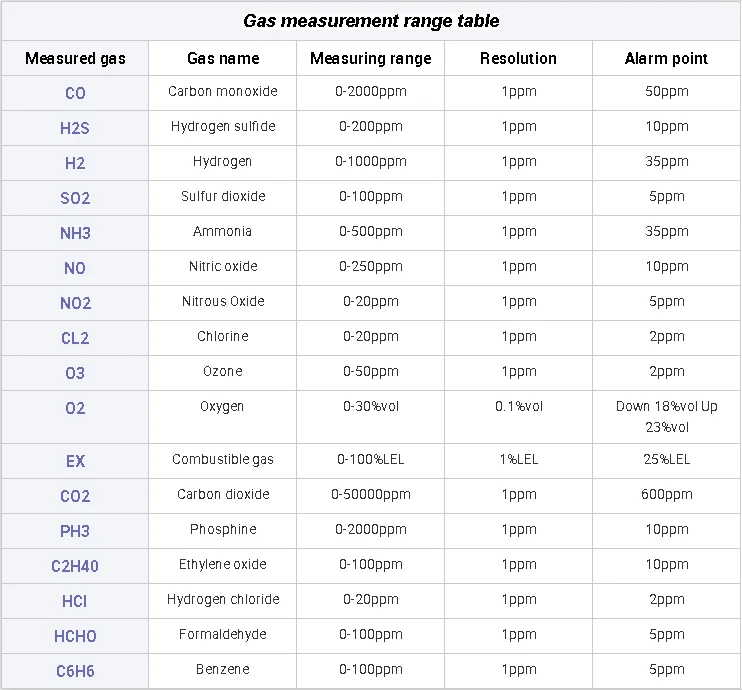Click the HCHO measured gas label
Image resolution: width=742 pixels, height=690 pixels.
[75, 636]
